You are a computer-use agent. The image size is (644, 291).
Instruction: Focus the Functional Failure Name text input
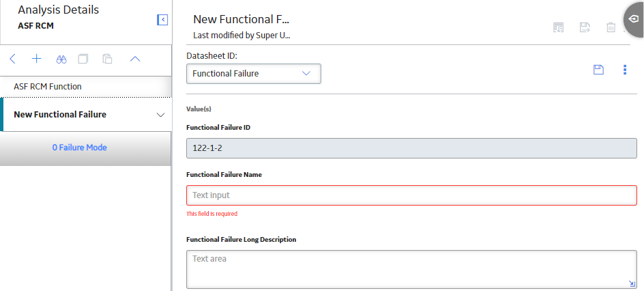click(411, 195)
